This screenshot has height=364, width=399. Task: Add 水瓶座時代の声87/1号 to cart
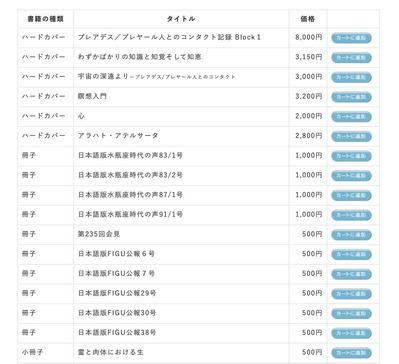(351, 195)
